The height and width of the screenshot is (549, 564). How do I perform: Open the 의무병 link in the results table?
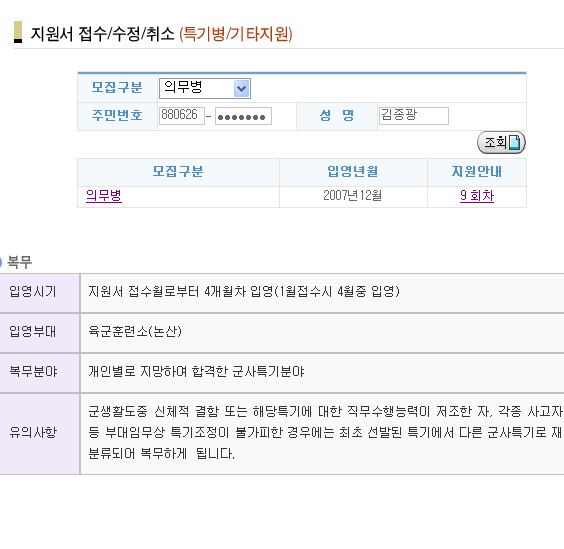pos(104,196)
